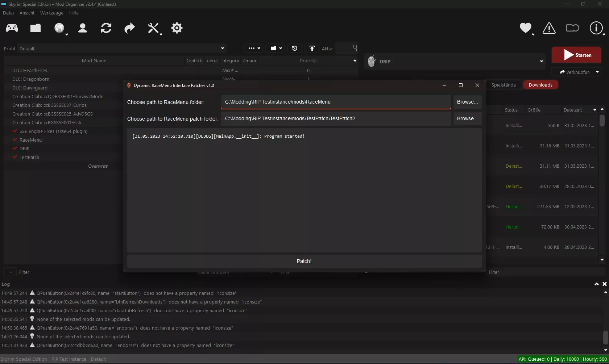This screenshot has width=609, height=364.
Task: Sort by Mod Name column header
Action: (x=94, y=60)
